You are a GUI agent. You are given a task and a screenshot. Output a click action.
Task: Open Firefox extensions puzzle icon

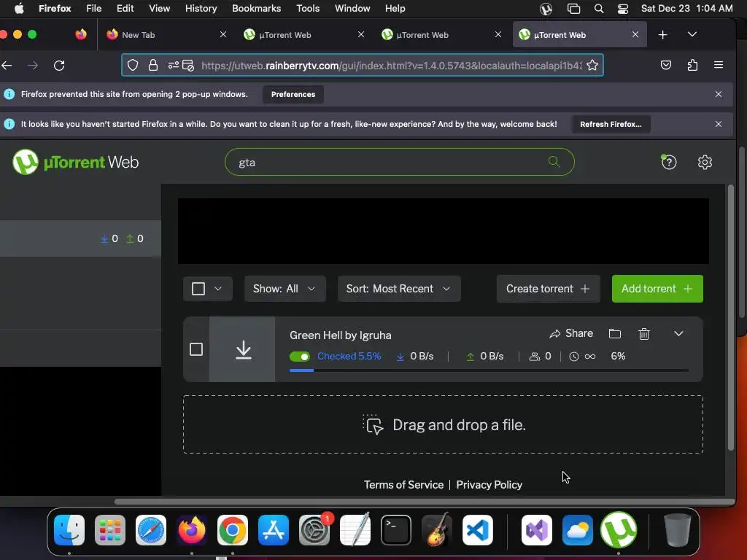point(692,65)
